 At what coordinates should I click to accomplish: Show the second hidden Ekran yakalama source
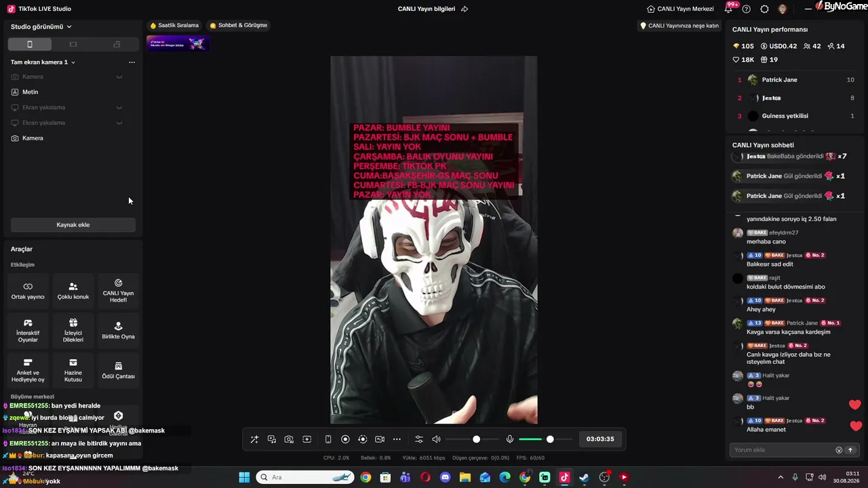(x=119, y=123)
